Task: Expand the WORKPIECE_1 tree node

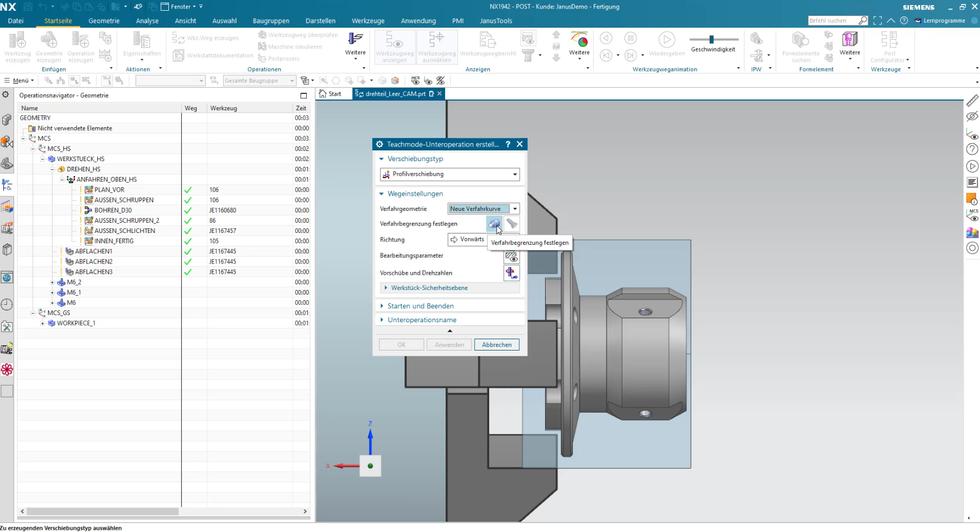Action: [x=42, y=323]
